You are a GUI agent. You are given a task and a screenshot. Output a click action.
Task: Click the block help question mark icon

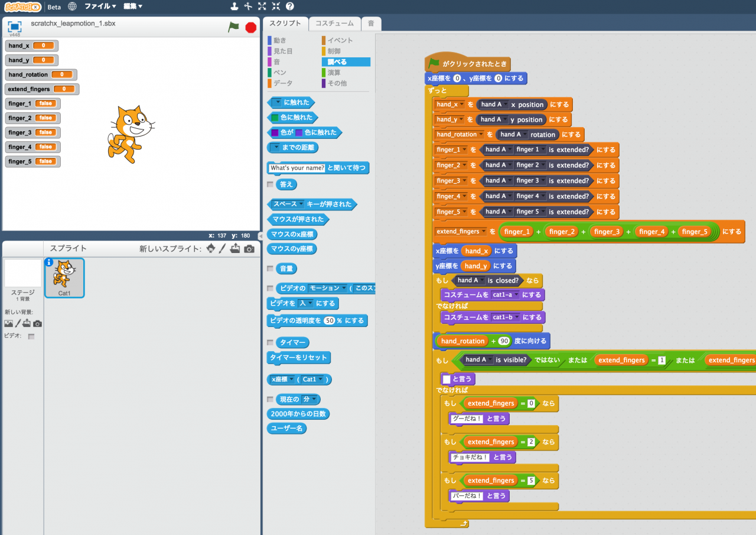289,7
